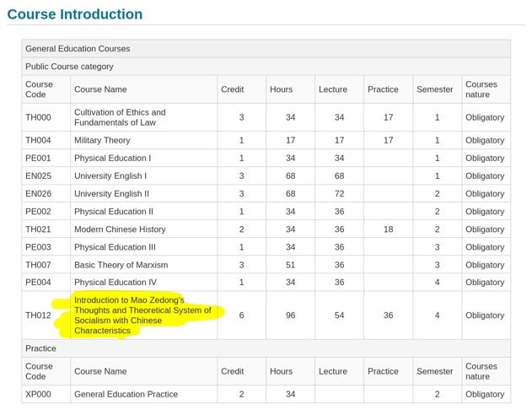Select the "General Education Courses" section row

click(x=266, y=49)
